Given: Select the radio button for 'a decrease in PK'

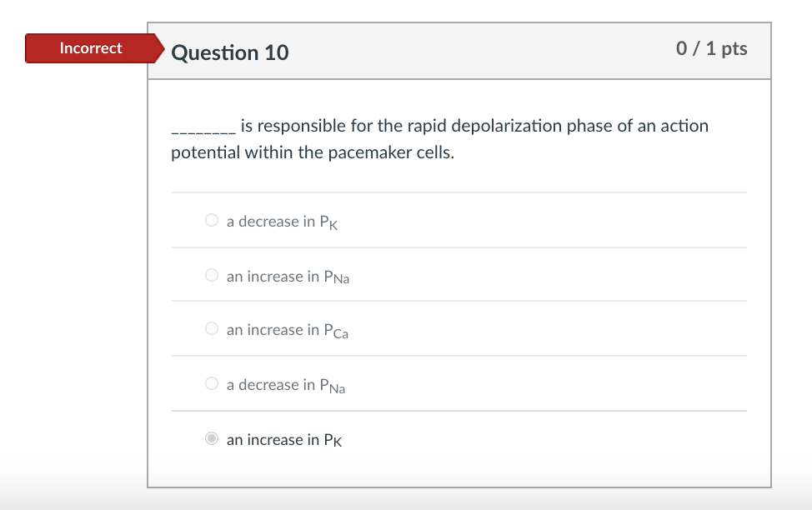Looking at the screenshot, I should coord(212,219).
